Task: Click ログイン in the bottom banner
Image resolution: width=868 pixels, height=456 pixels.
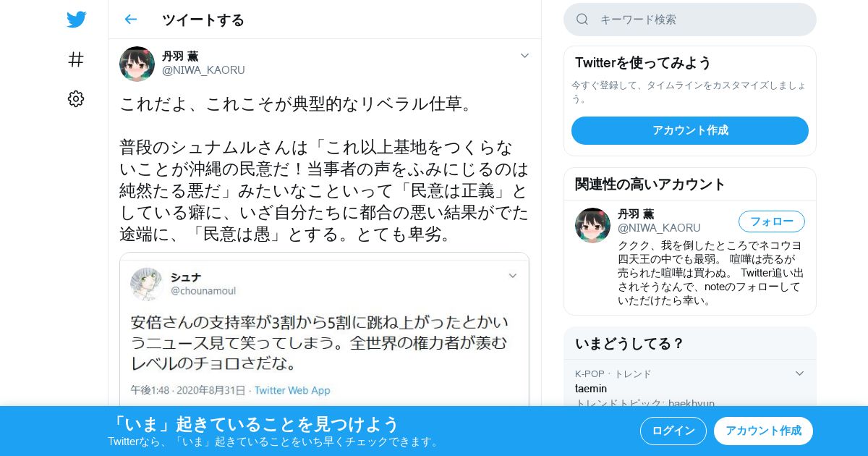Action: coord(673,431)
